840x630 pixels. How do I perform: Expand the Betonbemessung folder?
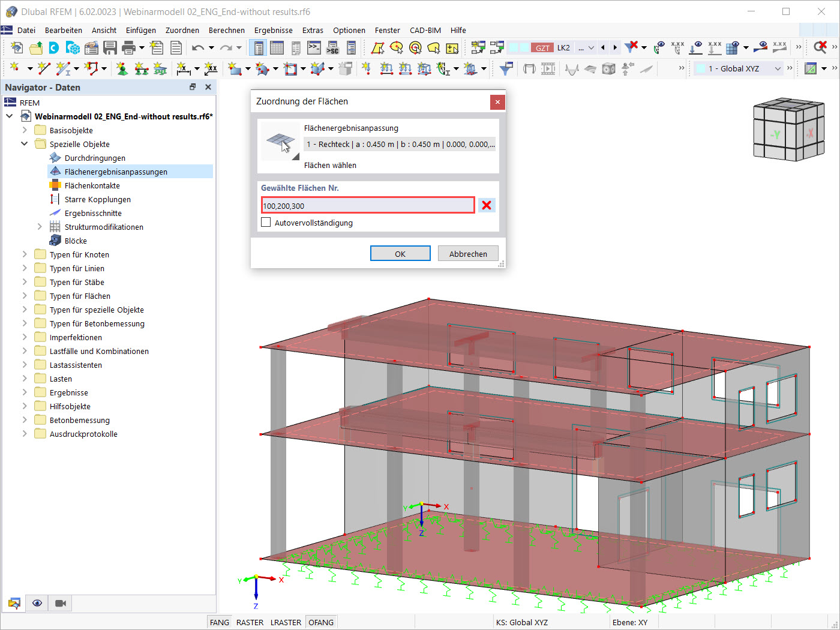25,420
